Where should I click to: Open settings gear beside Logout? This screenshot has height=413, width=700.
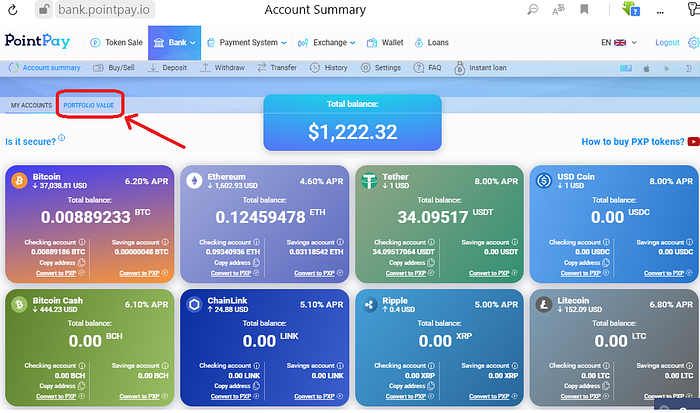coord(694,42)
